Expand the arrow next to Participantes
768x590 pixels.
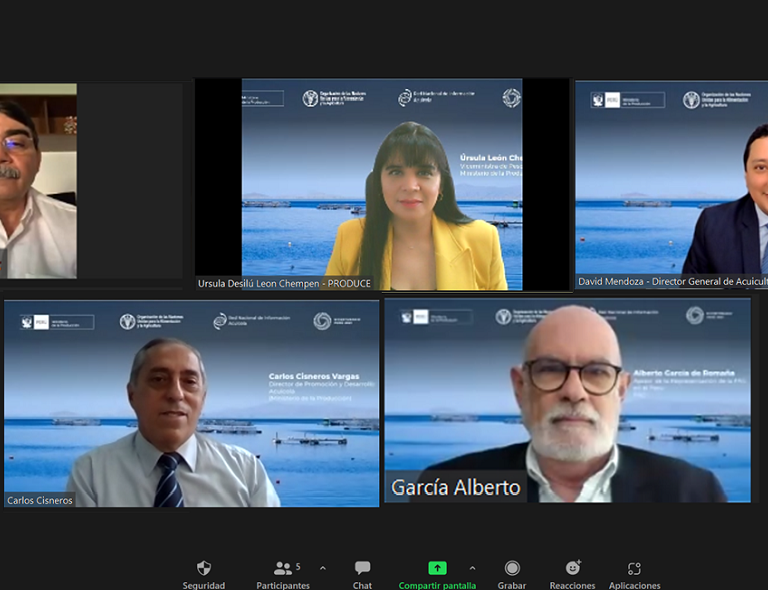click(322, 568)
